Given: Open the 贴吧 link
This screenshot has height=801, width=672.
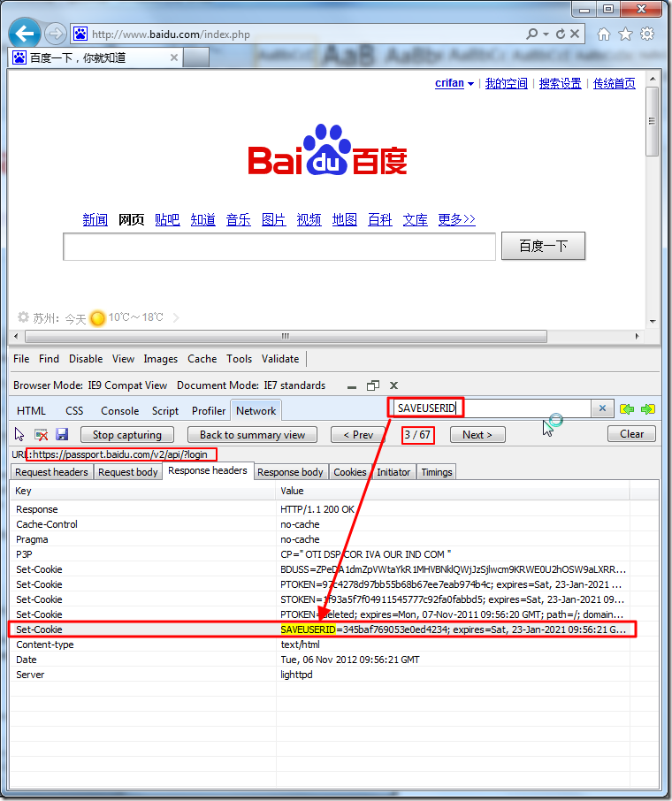Looking at the screenshot, I should [167, 219].
